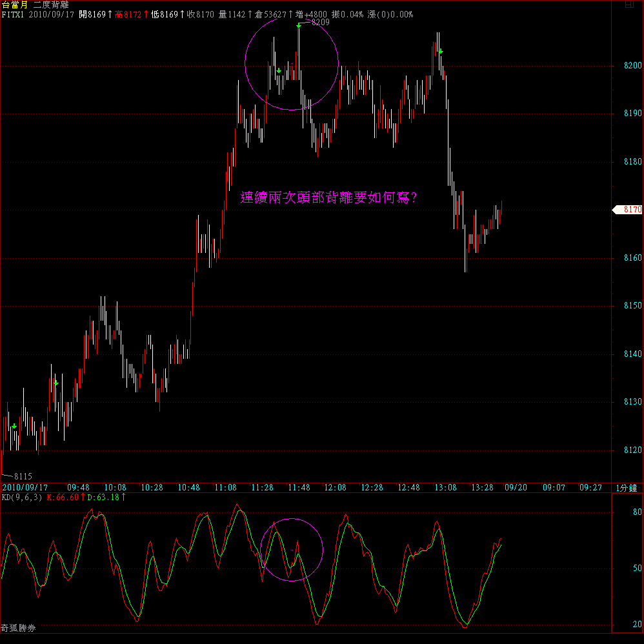Screen dimensions: 644x644
Task: Select the 二度背離 strategy label
Action: (x=51, y=5)
